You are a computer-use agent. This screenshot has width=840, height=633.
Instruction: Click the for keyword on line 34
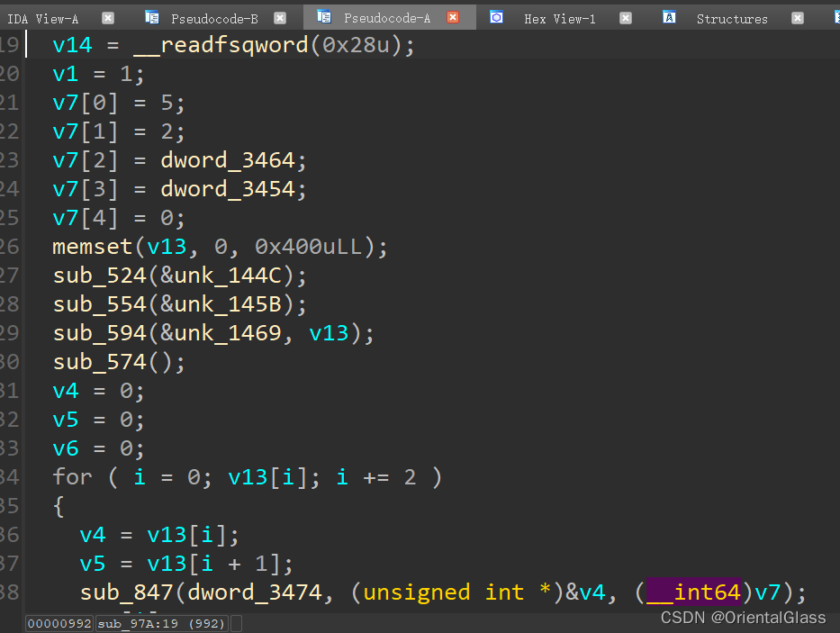click(72, 477)
